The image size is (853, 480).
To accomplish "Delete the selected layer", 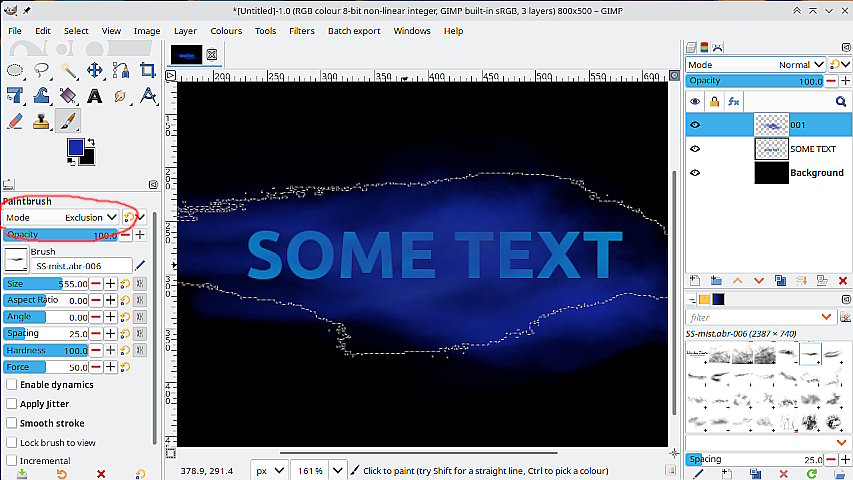I will (843, 281).
